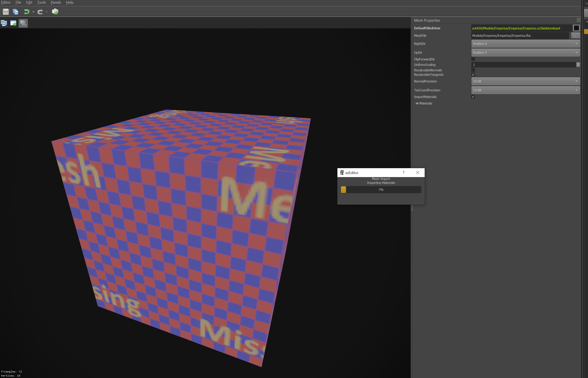Open the Editor menu
The height and width of the screenshot is (378, 588).
click(6, 2)
